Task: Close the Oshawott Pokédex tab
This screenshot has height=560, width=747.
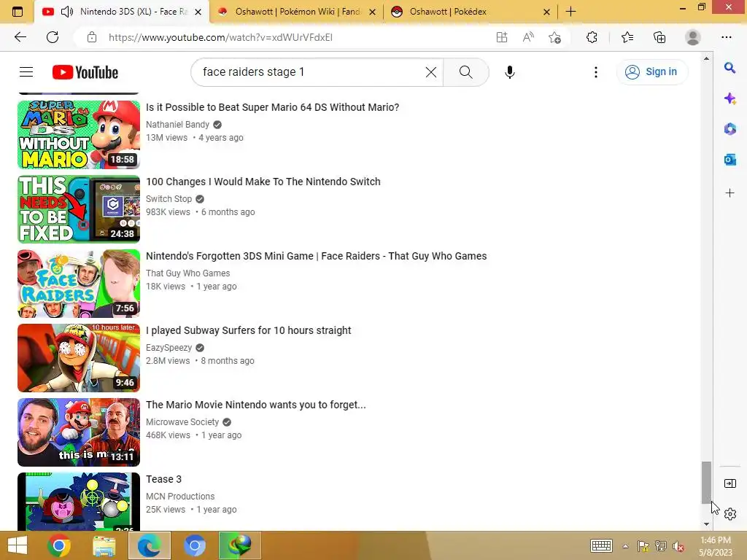Action: 547,12
